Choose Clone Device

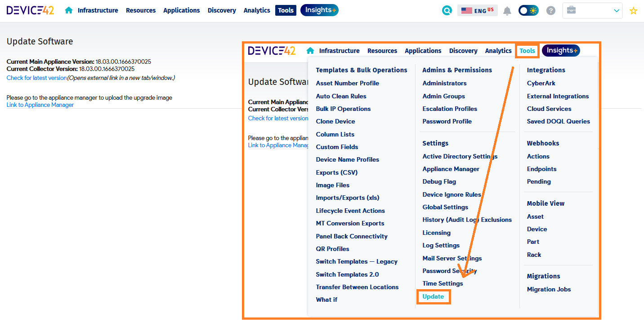pyautogui.click(x=335, y=121)
